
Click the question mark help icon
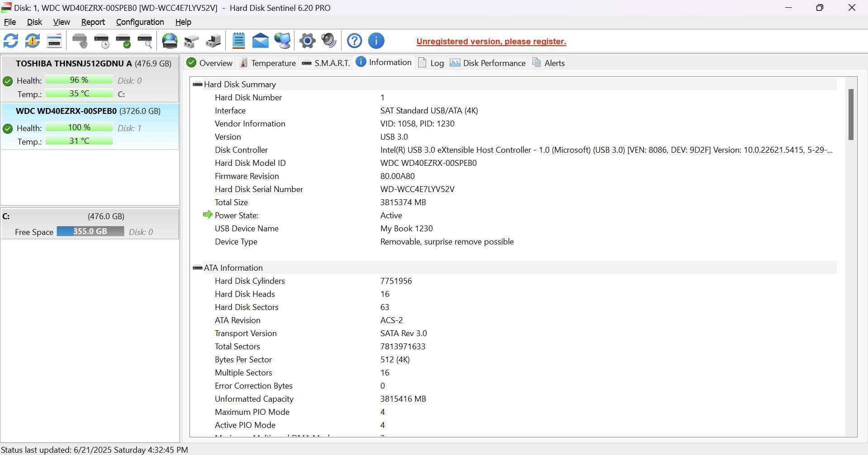pos(354,41)
